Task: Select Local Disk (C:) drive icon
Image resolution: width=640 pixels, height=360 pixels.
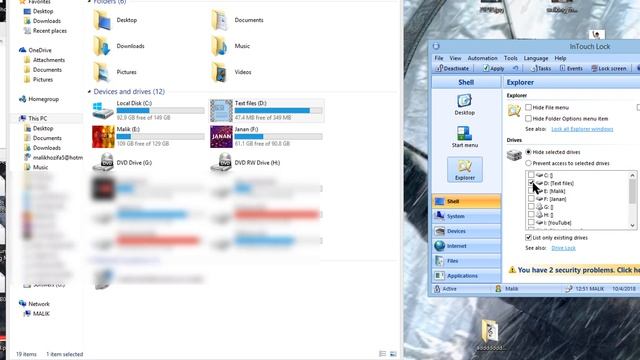Action: (103, 111)
